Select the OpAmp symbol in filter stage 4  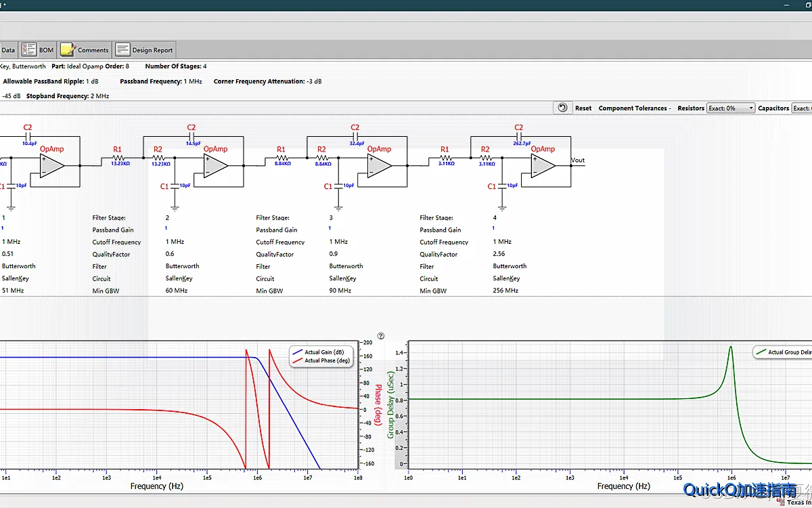click(x=544, y=165)
